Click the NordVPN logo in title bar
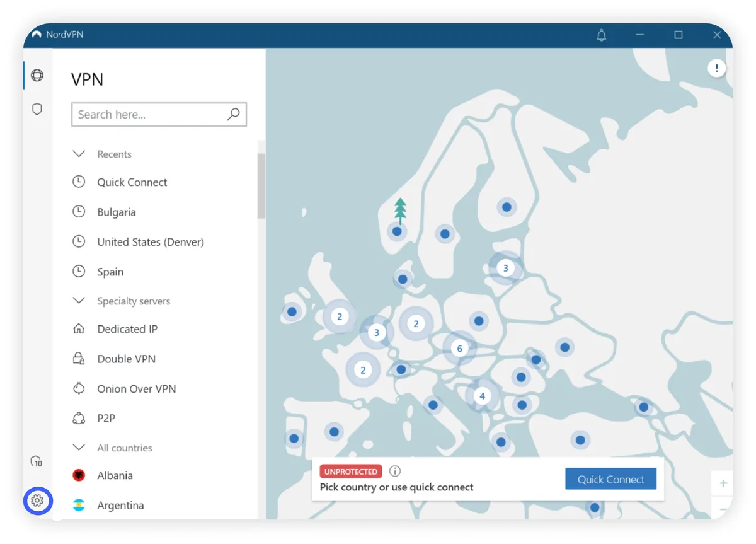This screenshot has width=756, height=544. [37, 35]
